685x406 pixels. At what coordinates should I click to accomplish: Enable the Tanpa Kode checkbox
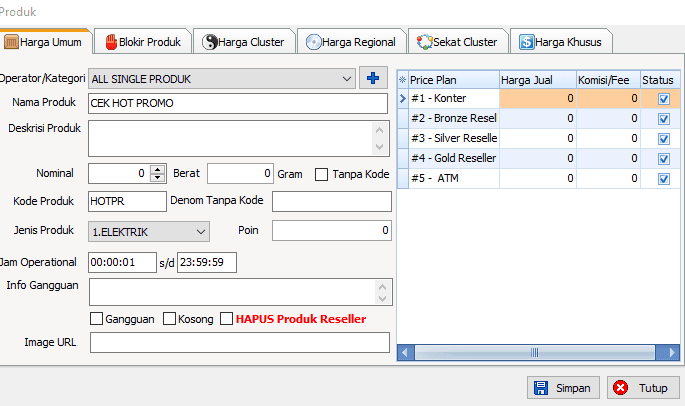click(322, 174)
